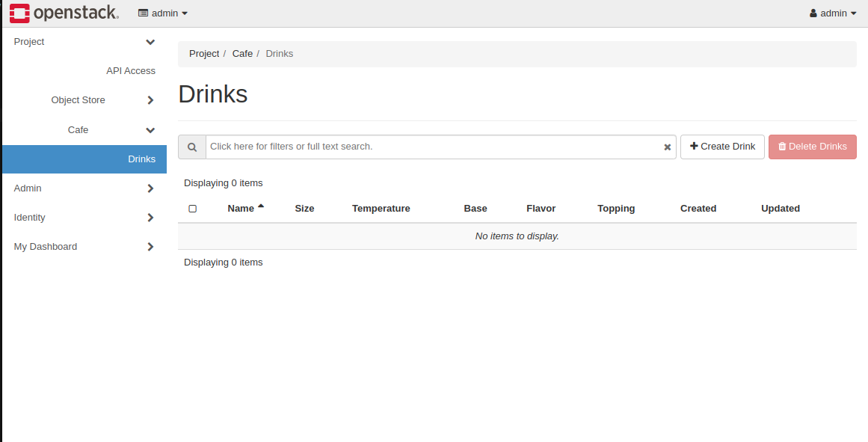Click the magnifier search icon
868x442 pixels.
point(192,147)
